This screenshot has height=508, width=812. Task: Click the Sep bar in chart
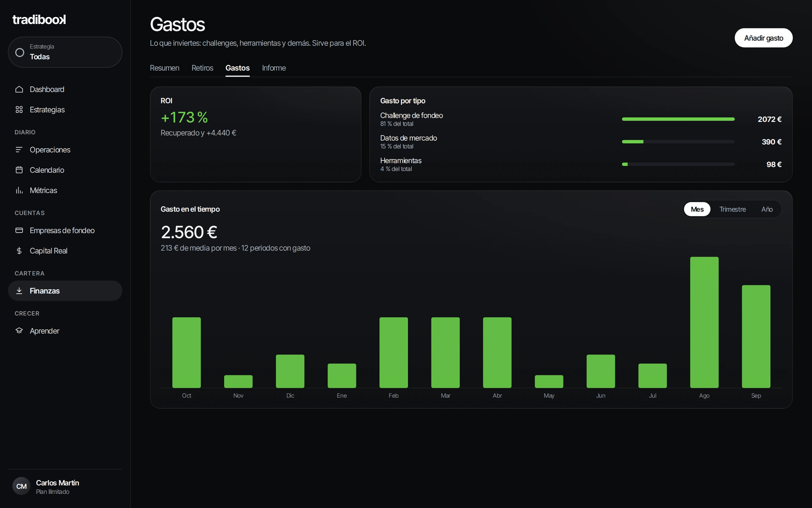click(756, 336)
